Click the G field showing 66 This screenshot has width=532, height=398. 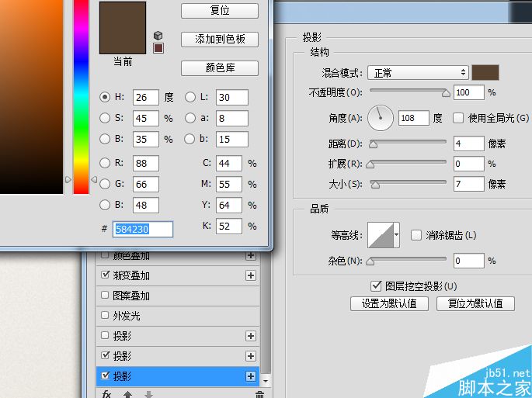tap(146, 185)
